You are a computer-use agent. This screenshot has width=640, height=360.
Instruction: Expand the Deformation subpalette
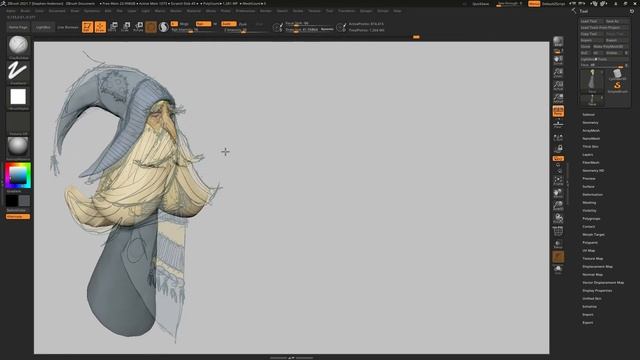pos(593,195)
